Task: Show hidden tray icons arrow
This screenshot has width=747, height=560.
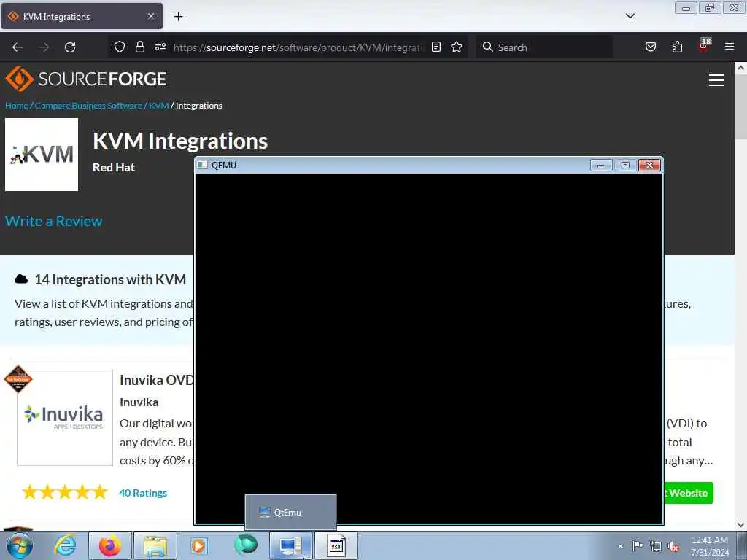Action: [620, 546]
